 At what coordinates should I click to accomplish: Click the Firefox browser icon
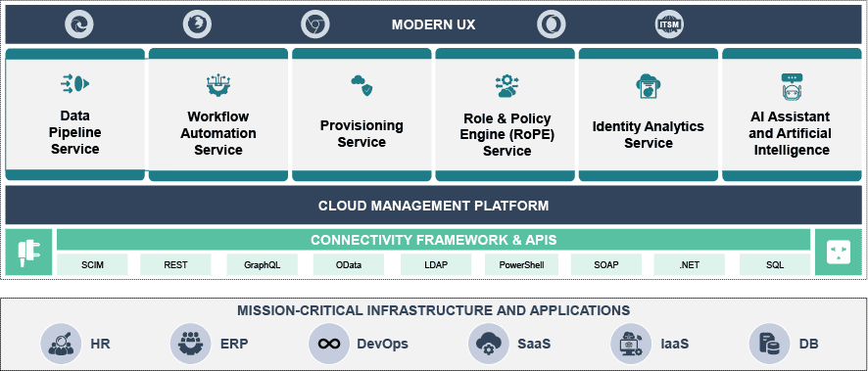tap(197, 24)
